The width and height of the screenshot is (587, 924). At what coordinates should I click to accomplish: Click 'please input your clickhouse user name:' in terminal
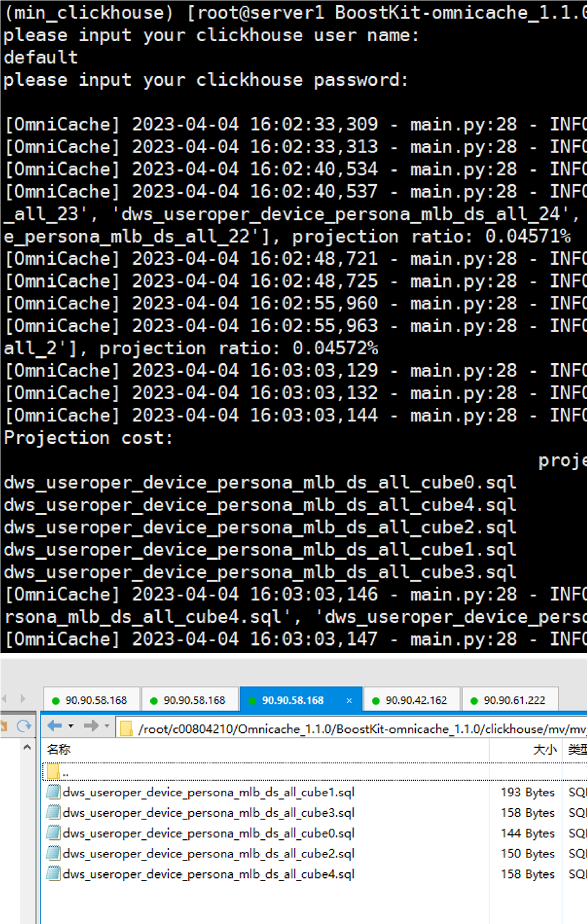click(211, 35)
